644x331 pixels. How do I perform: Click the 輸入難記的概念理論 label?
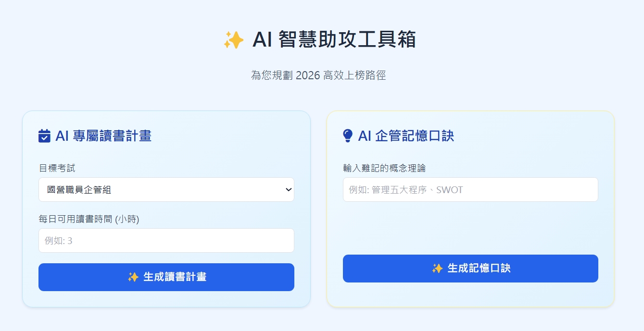384,168
